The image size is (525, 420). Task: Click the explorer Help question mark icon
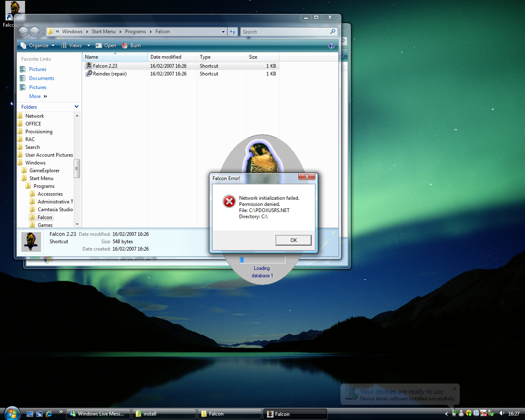point(331,46)
